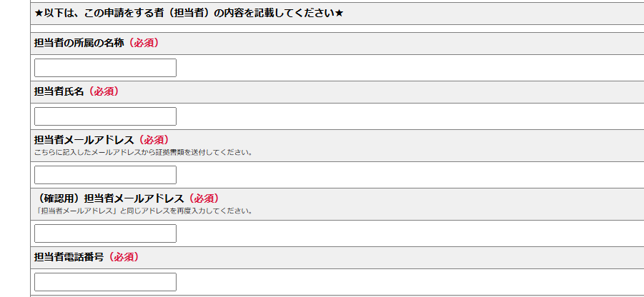Screen dimensions: 644x297
Task: Click the 担当者の所属の名称 label text
Action: [79, 43]
